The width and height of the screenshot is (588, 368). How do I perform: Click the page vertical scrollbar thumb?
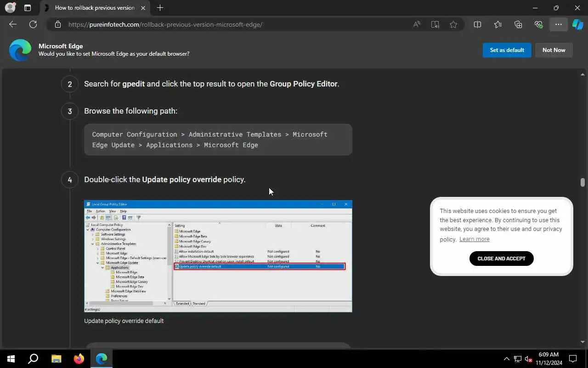point(582,182)
